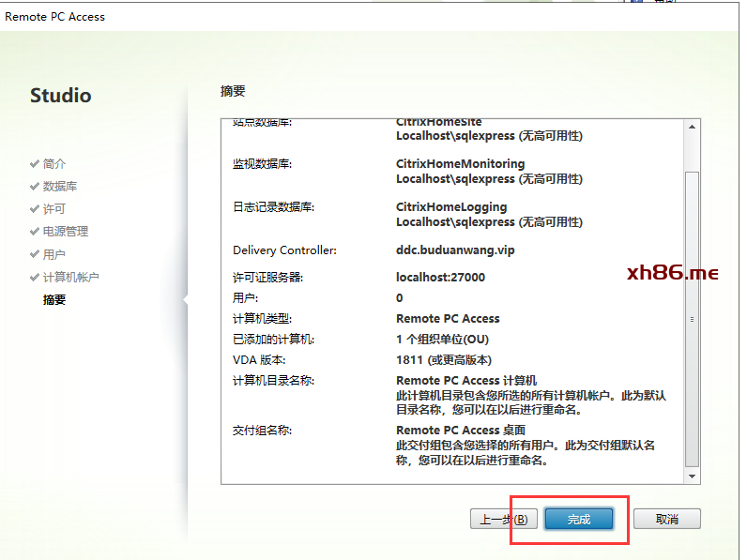Viewport: 747px width, 560px height.
Task: Click the ddc.buduanwang.vip controller value
Action: point(455,250)
